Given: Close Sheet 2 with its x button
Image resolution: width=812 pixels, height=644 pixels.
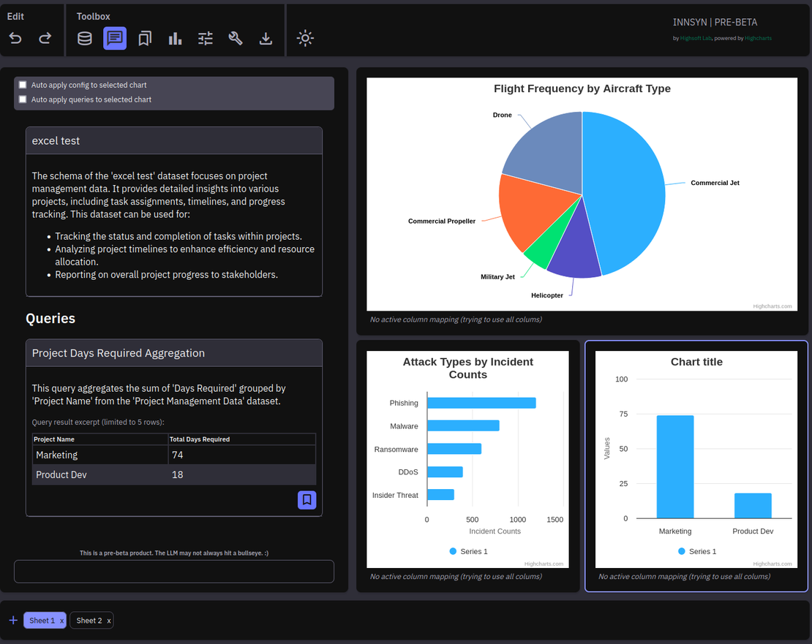Looking at the screenshot, I should tap(109, 621).
